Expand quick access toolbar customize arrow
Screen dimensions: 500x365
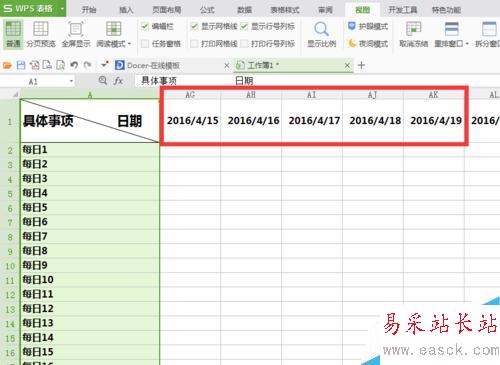[x=104, y=64]
